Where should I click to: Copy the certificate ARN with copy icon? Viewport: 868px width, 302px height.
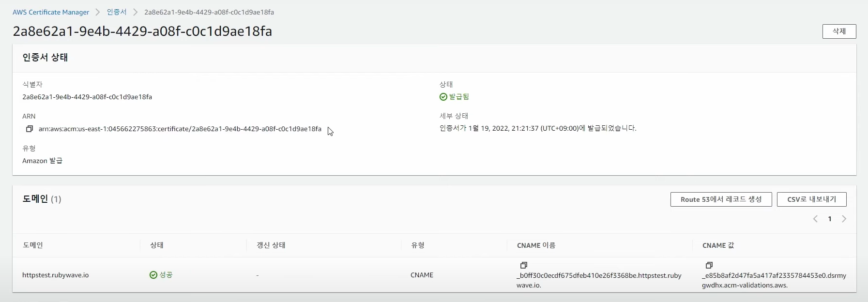(x=30, y=129)
